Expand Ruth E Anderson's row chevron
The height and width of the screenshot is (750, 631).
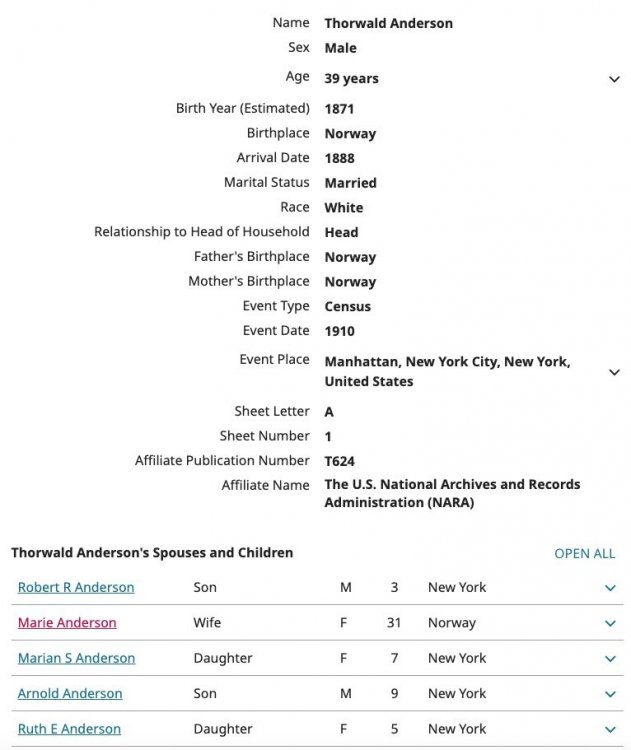[610, 730]
